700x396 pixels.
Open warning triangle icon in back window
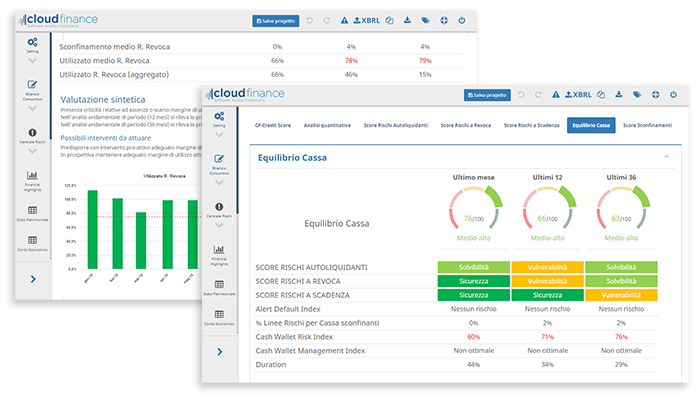coord(344,21)
